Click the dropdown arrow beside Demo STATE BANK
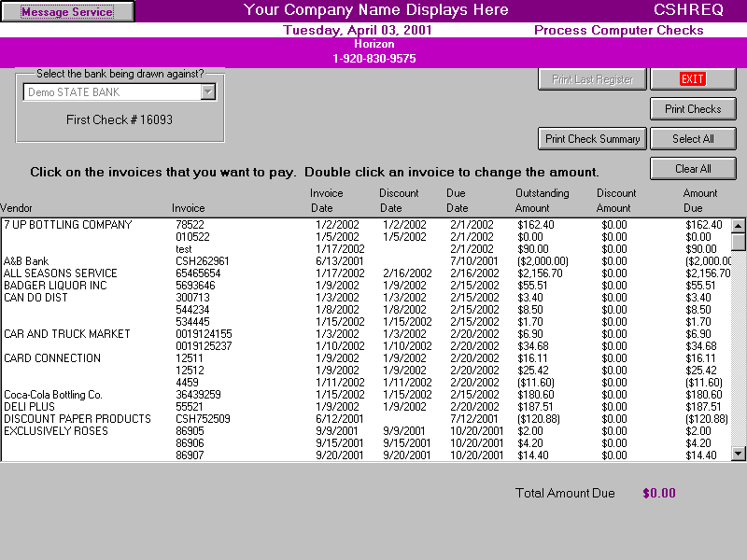Image resolution: width=747 pixels, height=560 pixels. (206, 91)
